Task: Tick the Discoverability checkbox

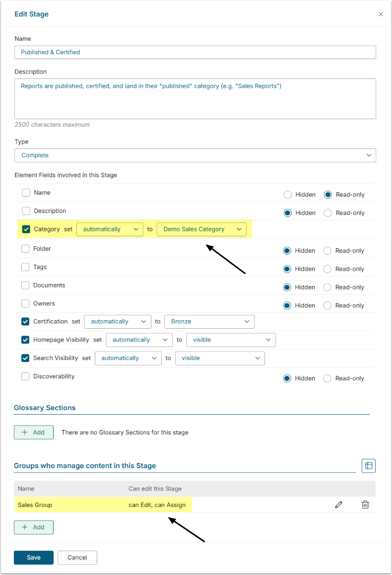Action: click(26, 376)
